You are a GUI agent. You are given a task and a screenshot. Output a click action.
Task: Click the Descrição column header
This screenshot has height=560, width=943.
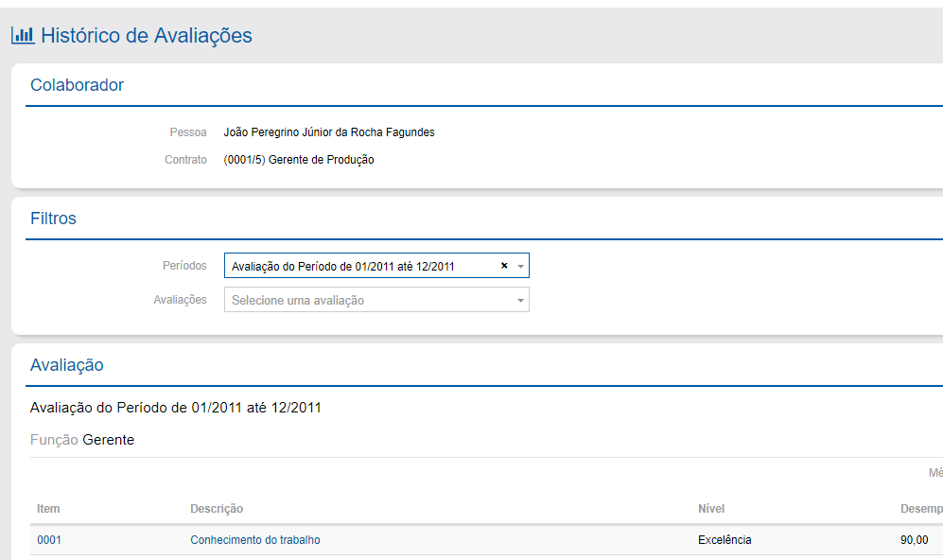point(217,509)
